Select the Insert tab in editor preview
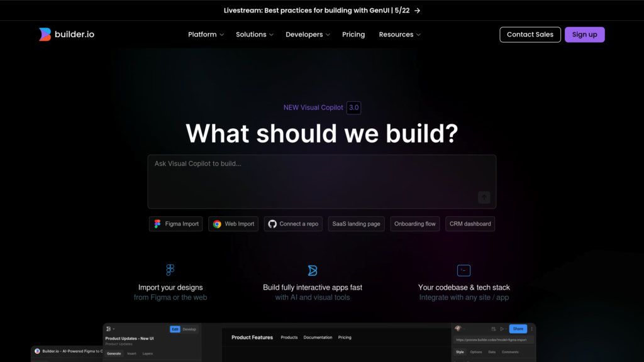 coord(131,353)
